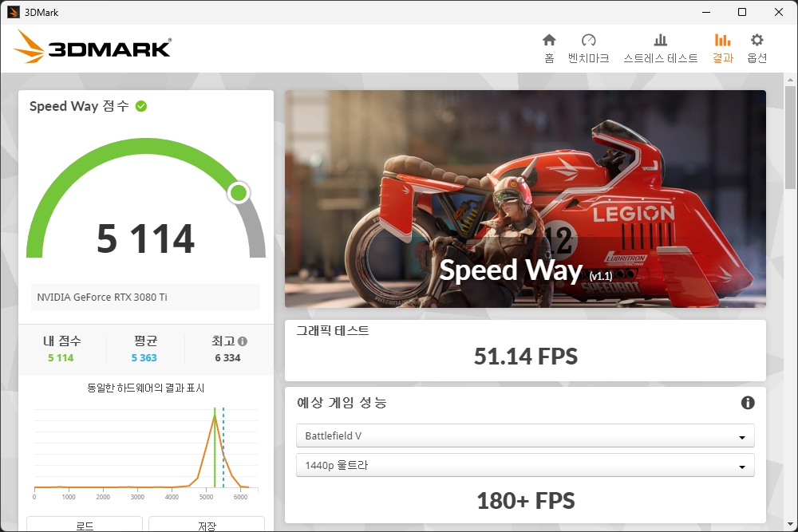Open the Results (결과) chart icon
The width and height of the screenshot is (798, 532).
(723, 40)
